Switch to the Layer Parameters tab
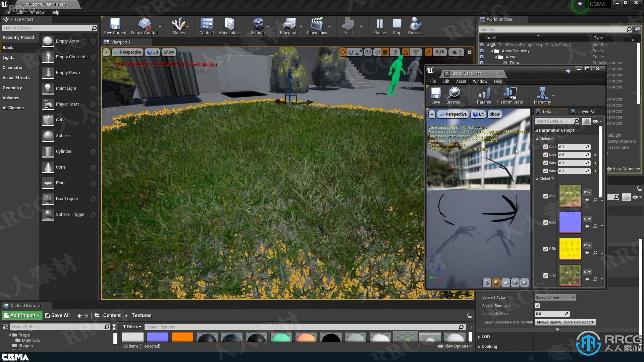Screen dimensions: 644x362 [584, 112]
